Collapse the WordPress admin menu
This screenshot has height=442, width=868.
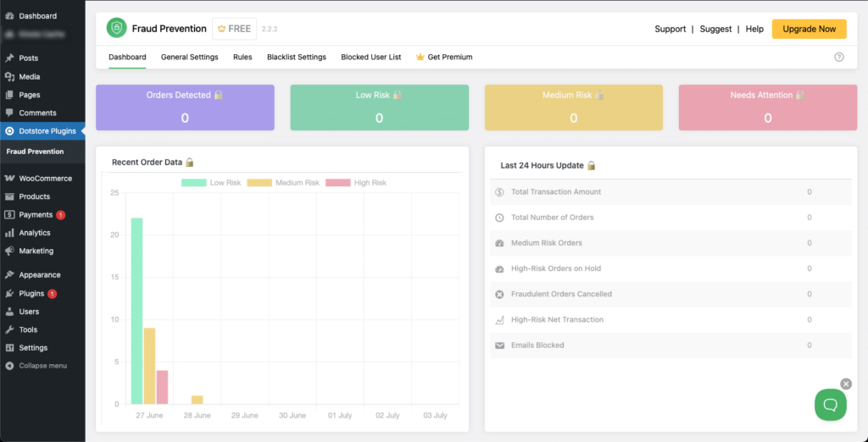pyautogui.click(x=42, y=366)
